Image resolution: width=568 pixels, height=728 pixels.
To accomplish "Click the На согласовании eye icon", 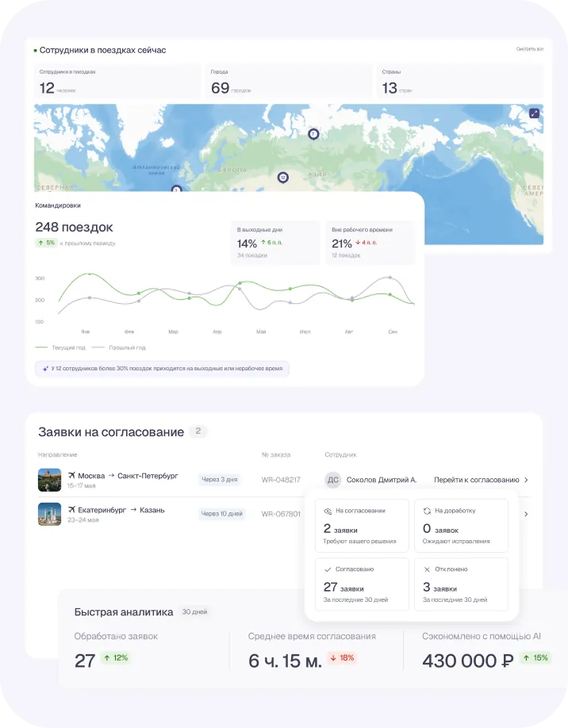I will click(x=328, y=511).
